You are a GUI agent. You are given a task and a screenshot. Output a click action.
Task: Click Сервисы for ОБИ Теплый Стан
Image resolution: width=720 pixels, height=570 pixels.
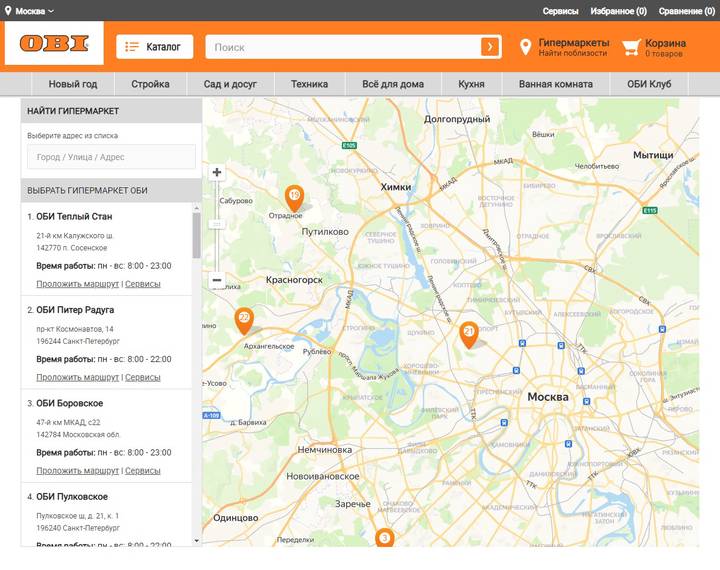(143, 284)
